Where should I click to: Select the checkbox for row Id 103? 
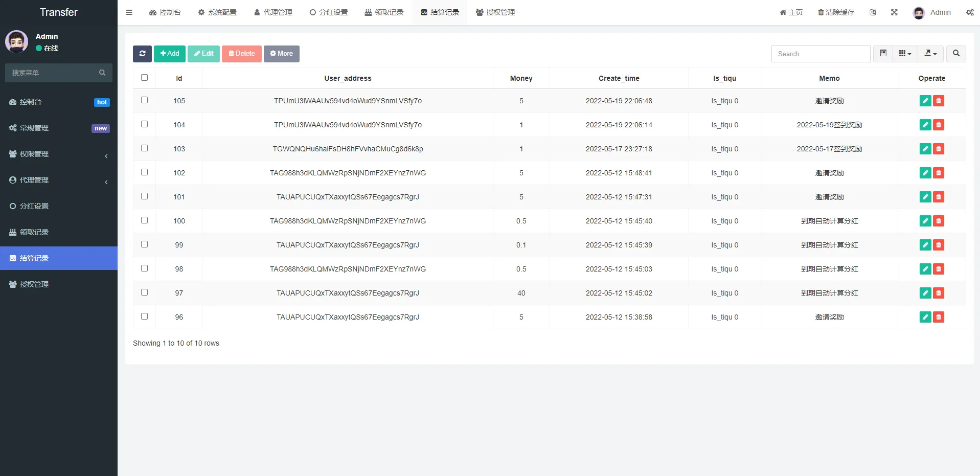click(x=144, y=148)
